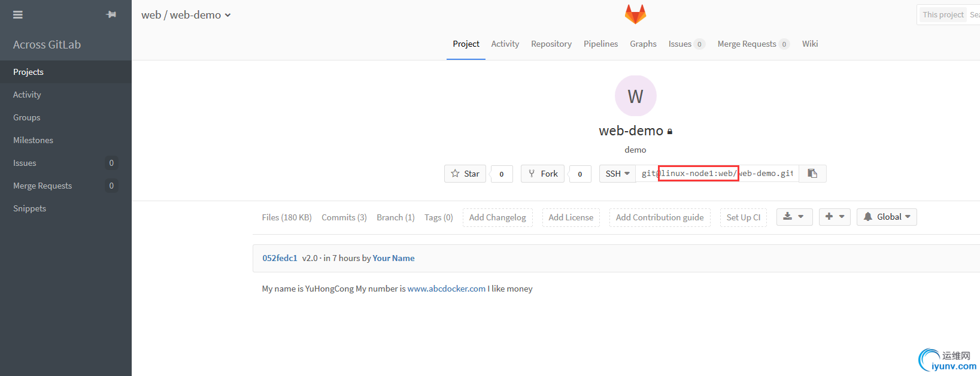
Task: Star the web-demo project
Action: coord(465,174)
